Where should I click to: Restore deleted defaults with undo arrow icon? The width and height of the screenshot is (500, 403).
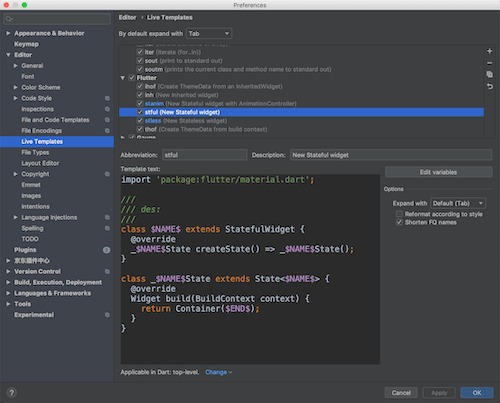click(x=489, y=86)
